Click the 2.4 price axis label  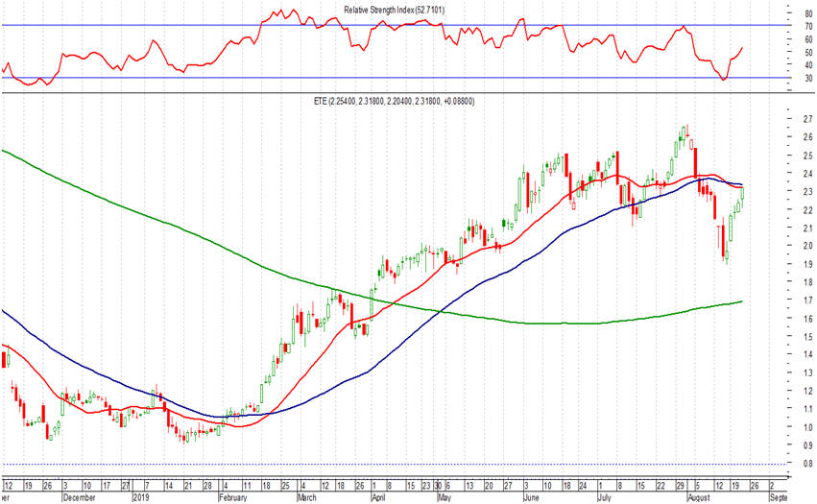(x=807, y=174)
